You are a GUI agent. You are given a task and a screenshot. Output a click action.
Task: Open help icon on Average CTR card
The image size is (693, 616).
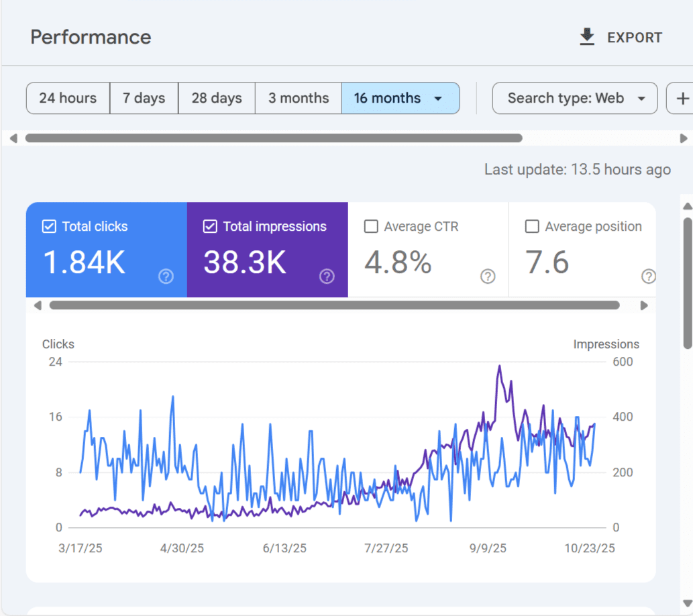488,276
